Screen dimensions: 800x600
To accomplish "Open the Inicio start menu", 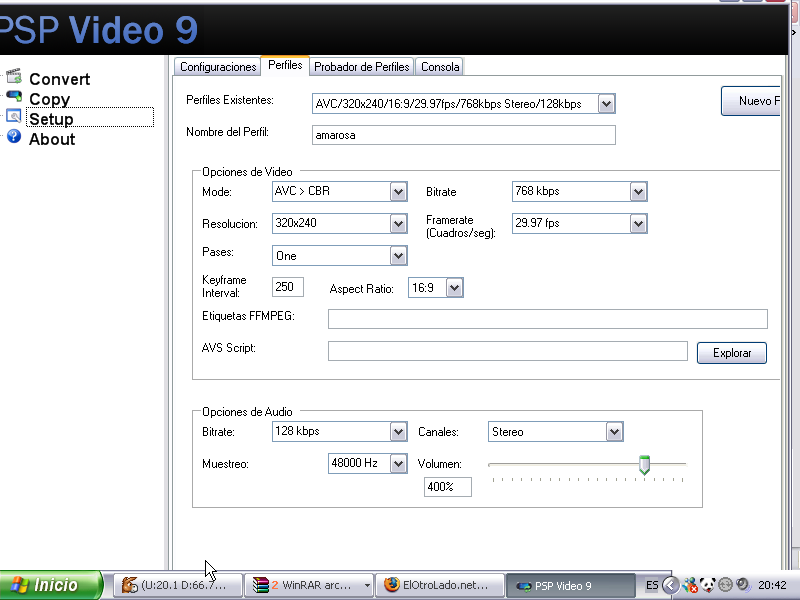I will point(51,585).
